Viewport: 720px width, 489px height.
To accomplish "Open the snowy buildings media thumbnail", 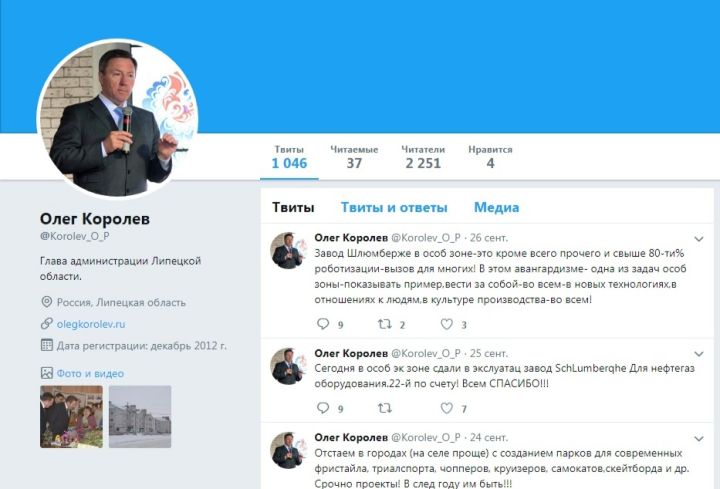I will [x=140, y=416].
